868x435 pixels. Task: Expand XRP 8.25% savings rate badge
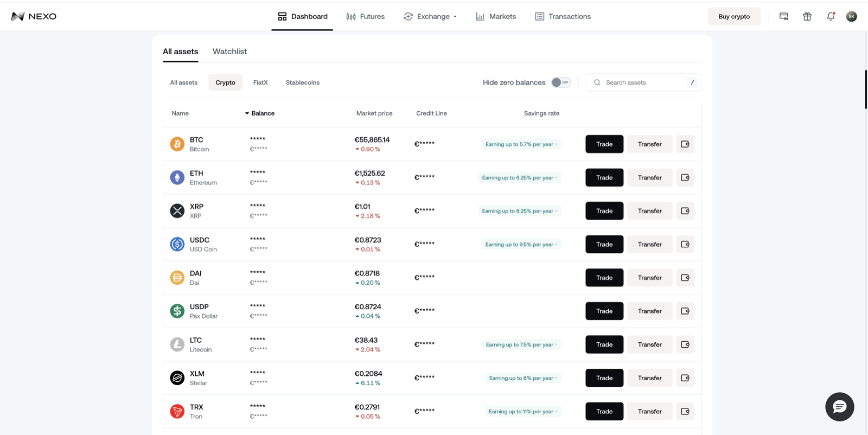520,211
